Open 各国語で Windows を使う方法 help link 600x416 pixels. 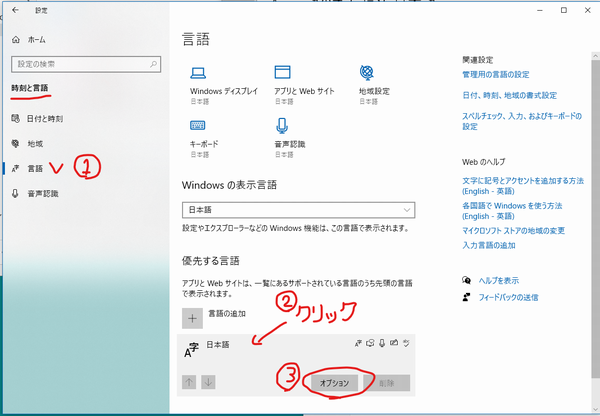pyautogui.click(x=512, y=211)
